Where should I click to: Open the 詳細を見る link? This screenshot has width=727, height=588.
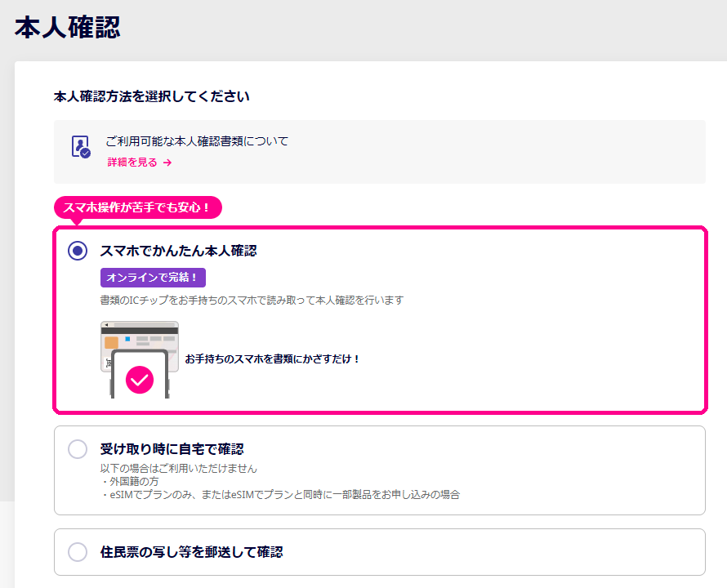140,163
